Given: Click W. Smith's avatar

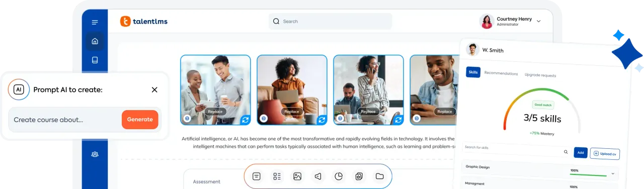Looking at the screenshot, I should click(x=472, y=49).
